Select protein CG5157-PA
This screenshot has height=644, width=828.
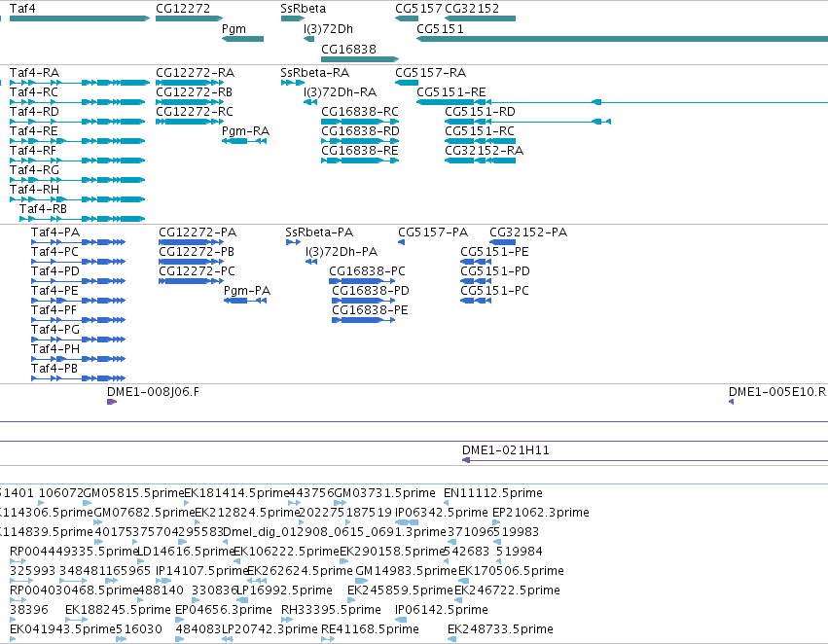(x=401, y=242)
